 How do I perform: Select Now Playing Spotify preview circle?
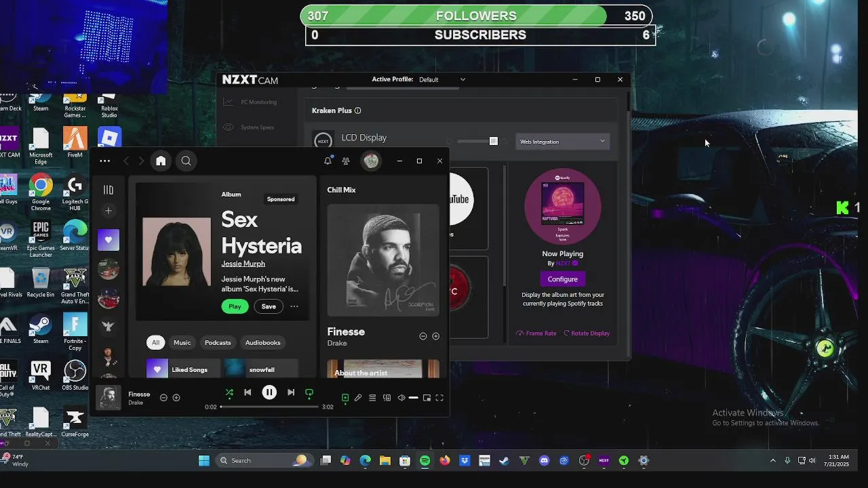562,207
